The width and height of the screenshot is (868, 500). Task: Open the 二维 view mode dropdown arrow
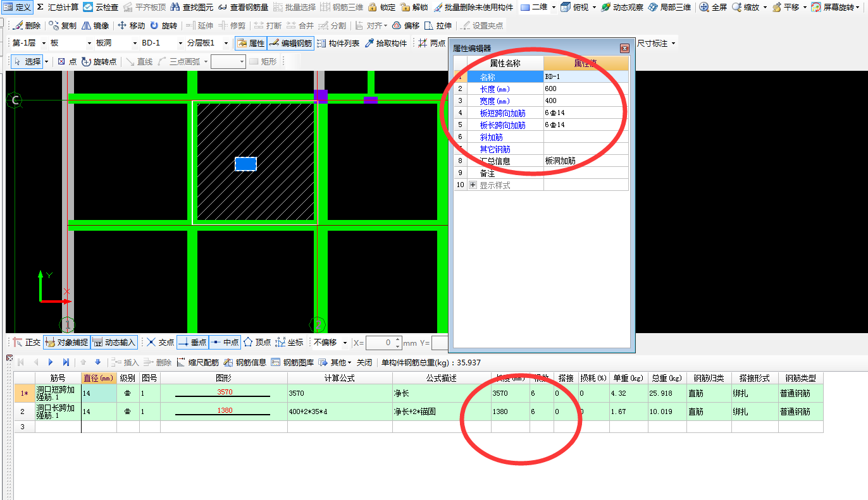tap(554, 7)
